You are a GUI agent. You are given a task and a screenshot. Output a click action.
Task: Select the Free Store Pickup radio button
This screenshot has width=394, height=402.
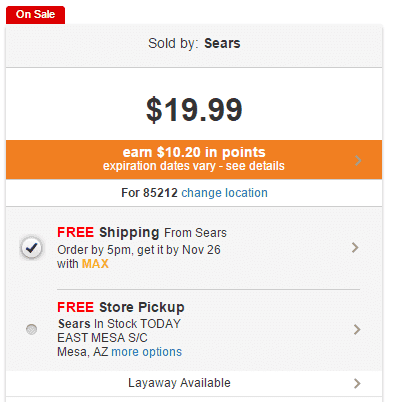click(32, 329)
